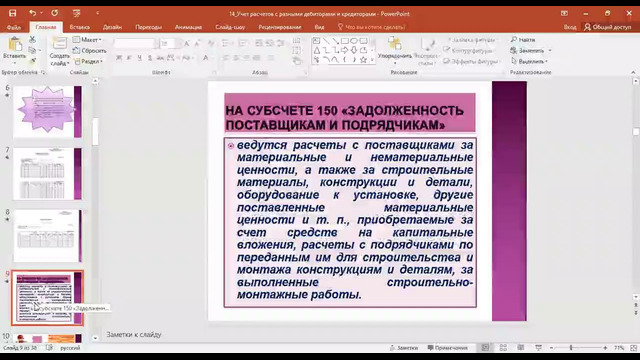
Task: Expand the Заменить replace dropdown arrow
Action: [550, 51]
